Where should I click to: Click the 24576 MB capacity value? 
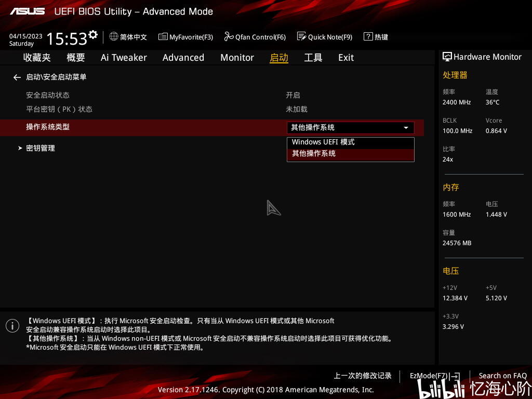[457, 243]
